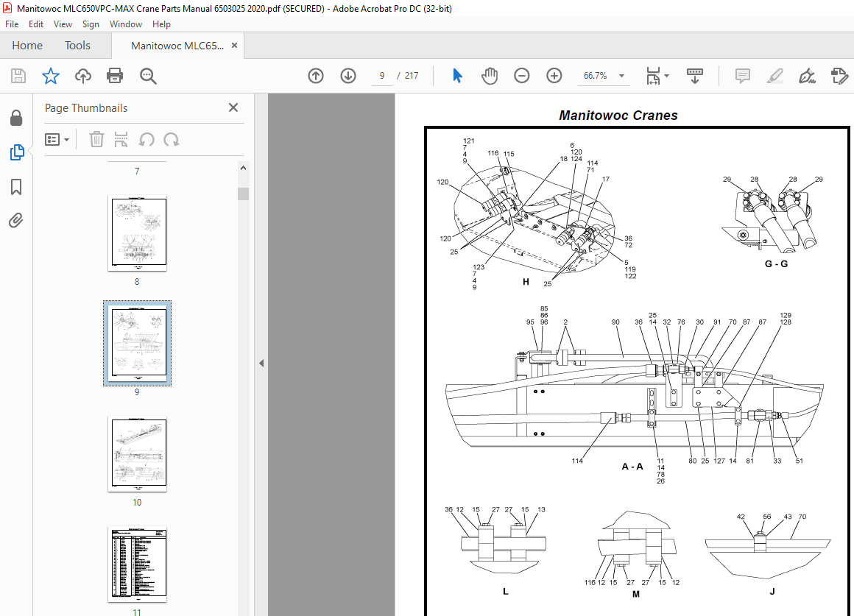Activate the Hand pan tool

[490, 76]
